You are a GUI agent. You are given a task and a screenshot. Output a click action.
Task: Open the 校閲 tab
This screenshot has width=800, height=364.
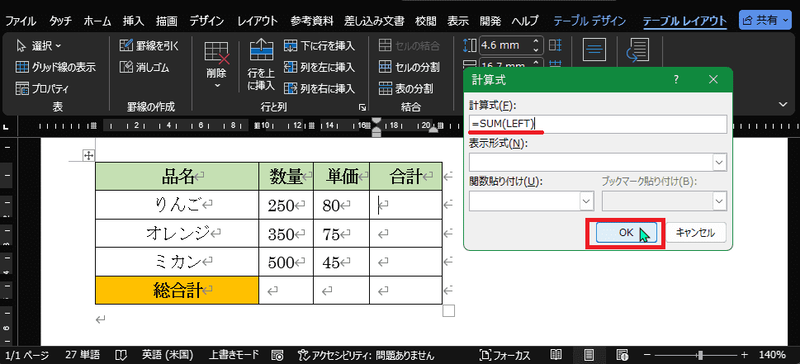click(426, 21)
